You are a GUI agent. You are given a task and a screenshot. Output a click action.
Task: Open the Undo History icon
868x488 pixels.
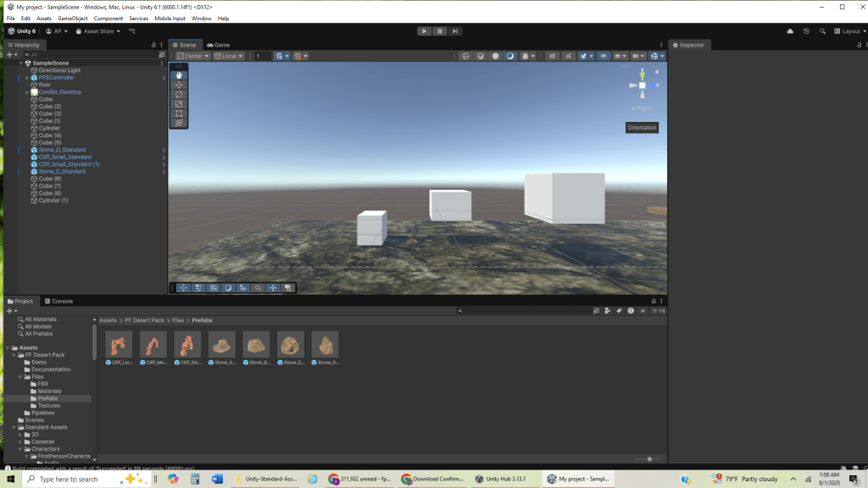807,31
